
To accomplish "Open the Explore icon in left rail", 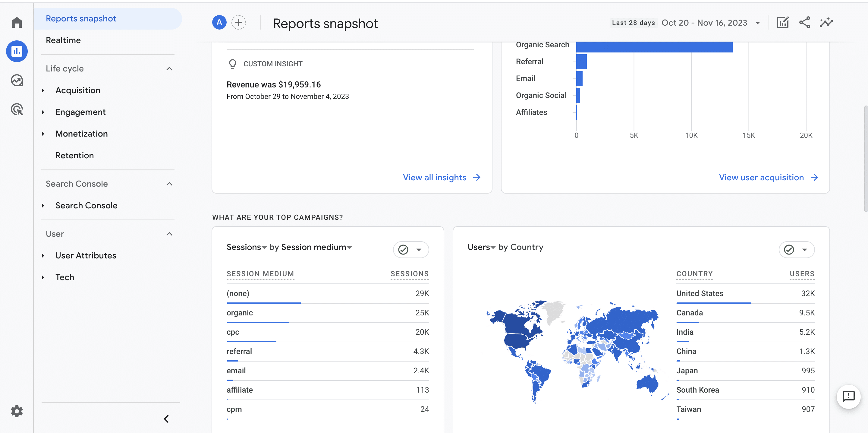I will [17, 80].
